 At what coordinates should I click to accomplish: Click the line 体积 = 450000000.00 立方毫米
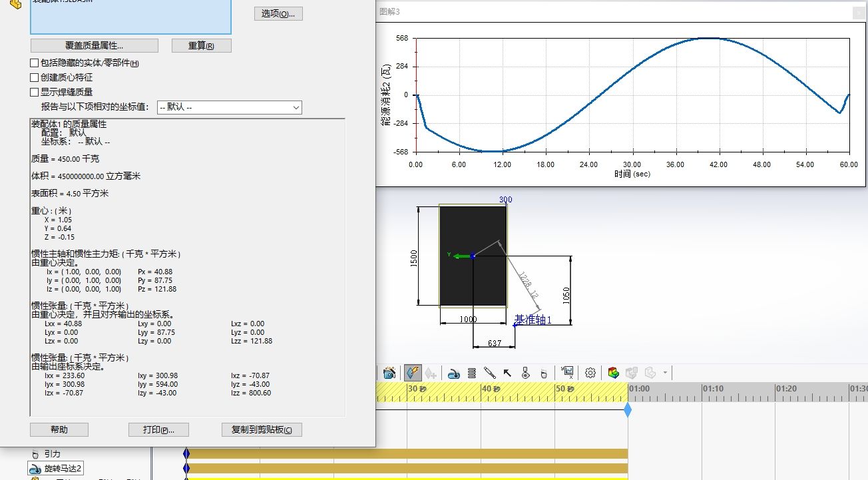(86, 176)
